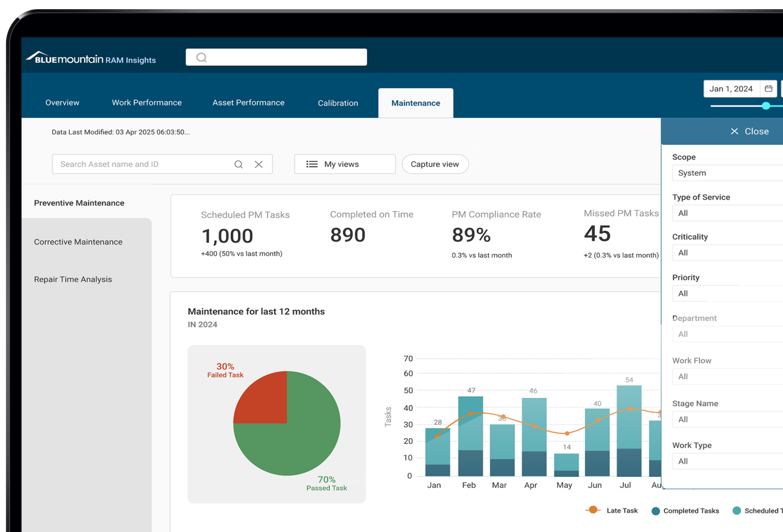783x532 pixels.
Task: Select Corrective Maintenance in the sidebar
Action: click(78, 242)
